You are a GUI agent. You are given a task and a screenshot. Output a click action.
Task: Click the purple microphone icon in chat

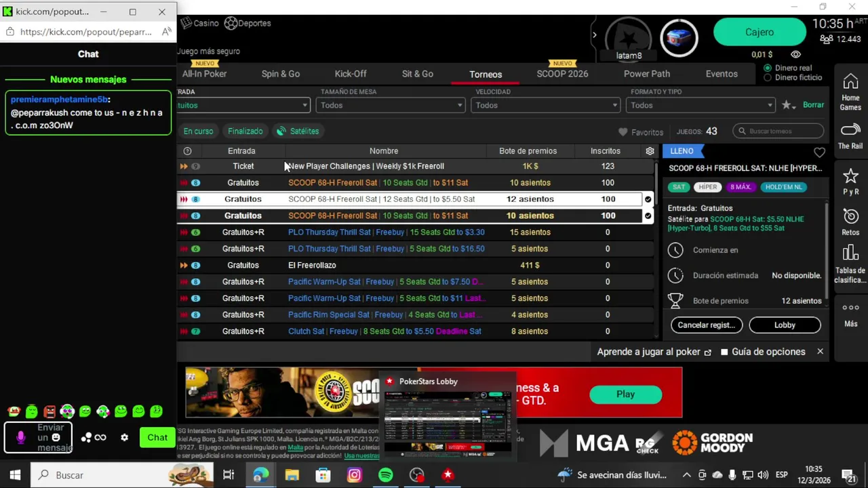[x=21, y=438]
